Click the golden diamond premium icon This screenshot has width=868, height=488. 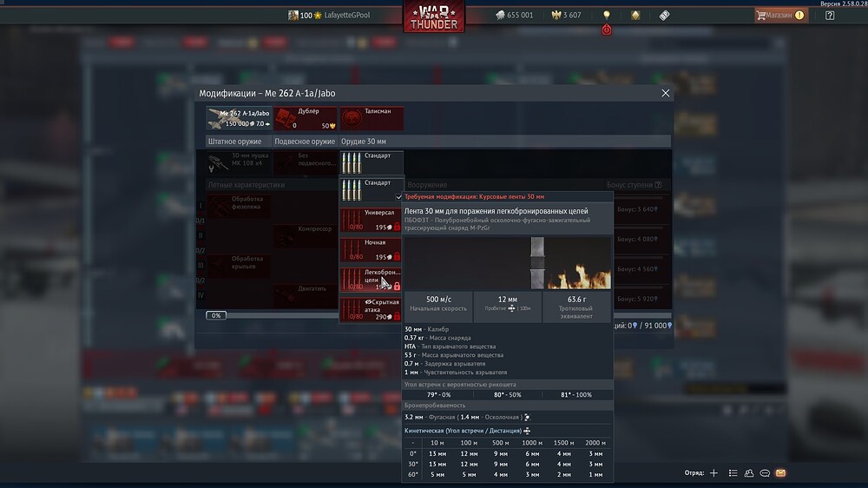(635, 15)
